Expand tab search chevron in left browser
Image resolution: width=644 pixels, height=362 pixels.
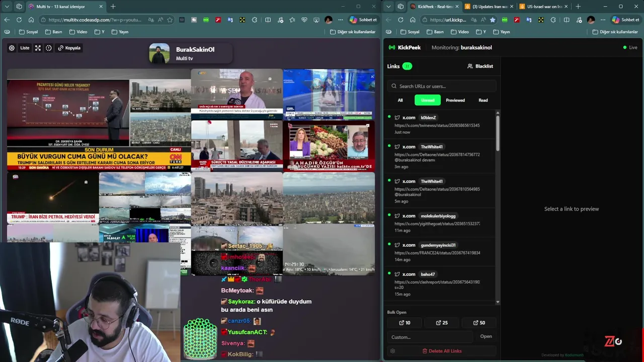point(7,7)
